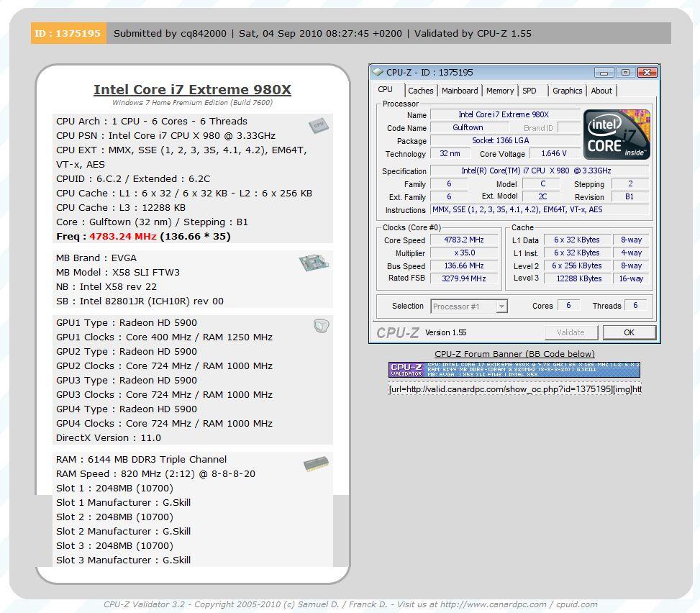Click the Multiplier value x 35.0
This screenshot has width=700, height=613.
pyautogui.click(x=464, y=253)
